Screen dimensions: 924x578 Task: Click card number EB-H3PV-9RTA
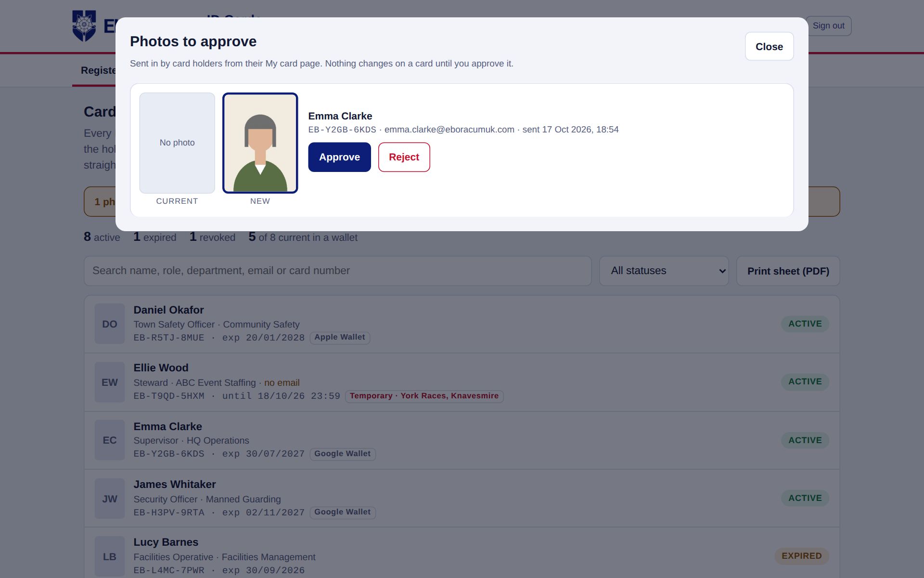169,512
